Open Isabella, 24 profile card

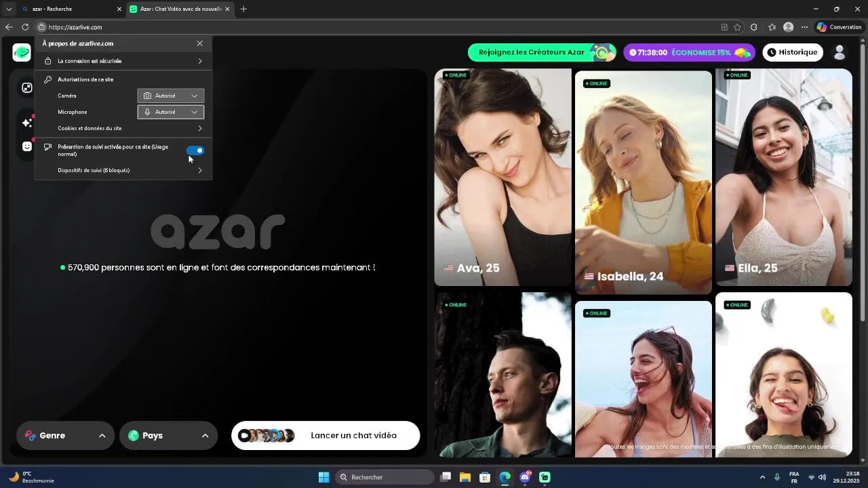point(644,182)
